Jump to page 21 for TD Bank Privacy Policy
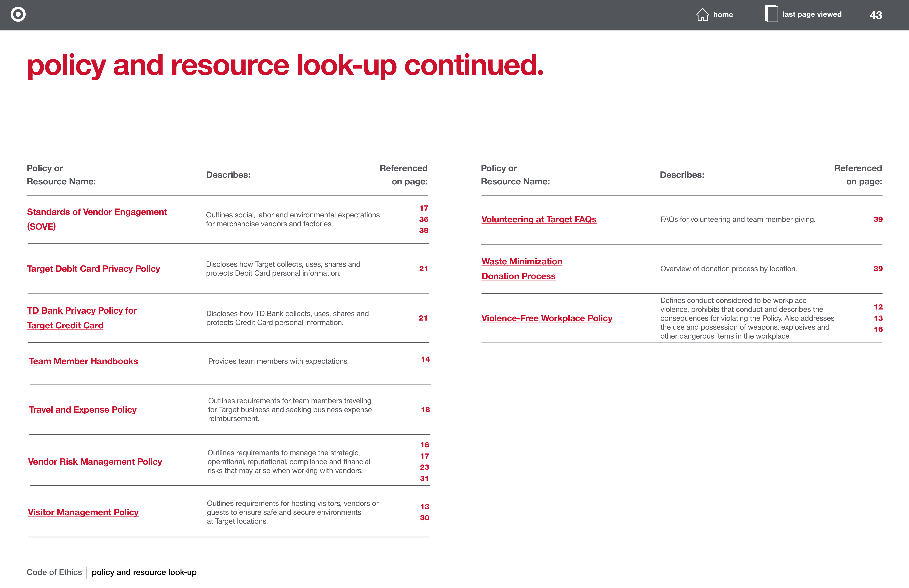The height and width of the screenshot is (588, 909). click(x=423, y=318)
